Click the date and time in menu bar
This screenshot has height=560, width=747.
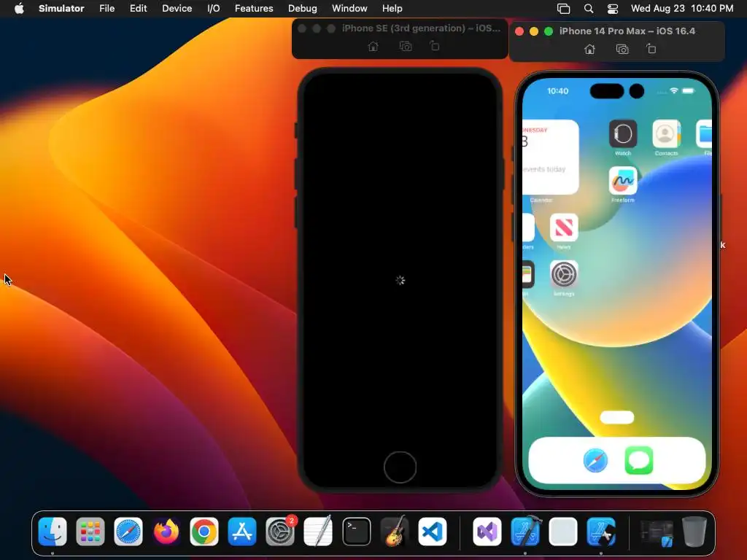[x=682, y=9]
